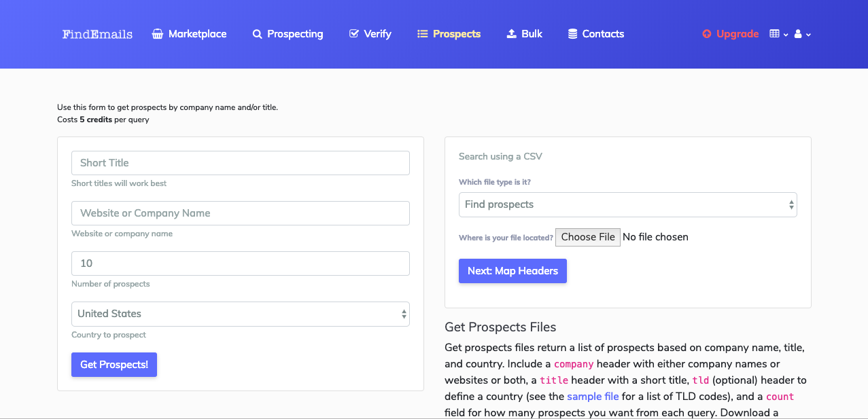Click the FindEmails logo
868x419 pixels.
pos(97,34)
